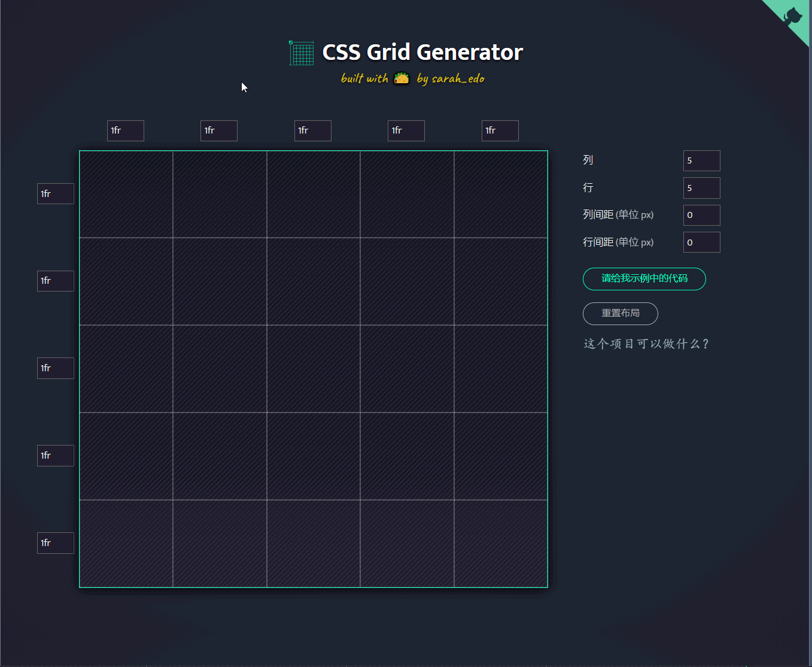Click the green grid logo icon

[302, 53]
